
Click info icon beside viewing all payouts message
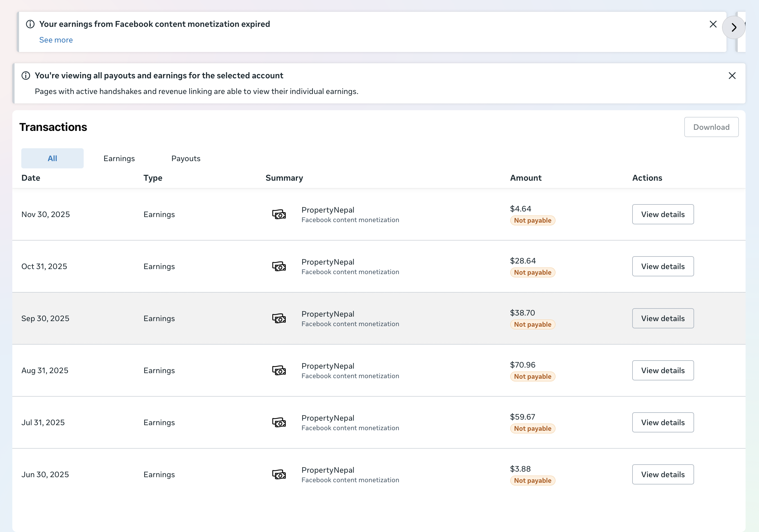click(26, 76)
